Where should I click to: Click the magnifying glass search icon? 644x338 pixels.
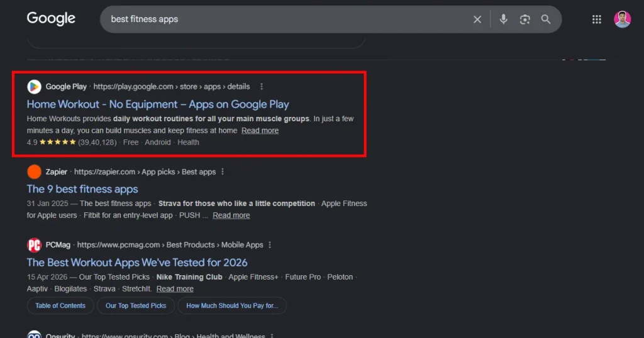(546, 19)
